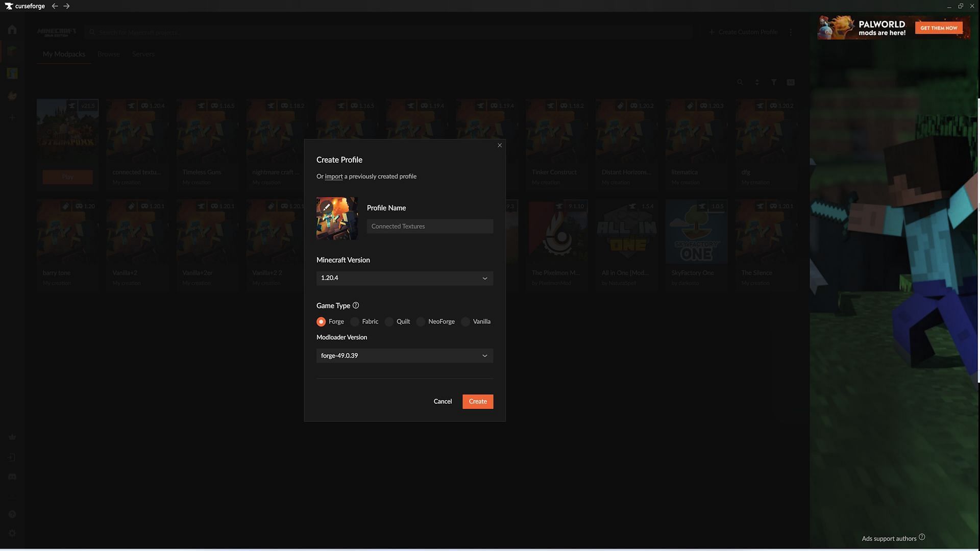Switch to Browse tab
980x551 pixels.
[x=108, y=54]
